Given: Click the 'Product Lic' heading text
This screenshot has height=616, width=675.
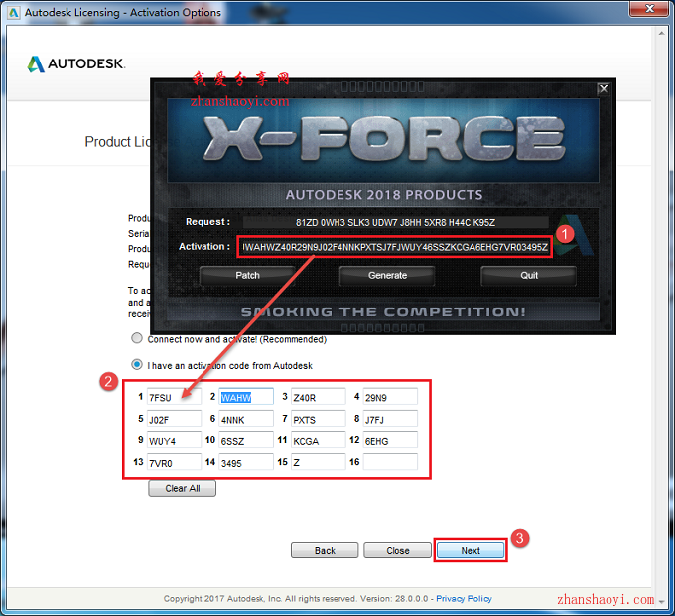Looking at the screenshot, I should (x=117, y=142).
